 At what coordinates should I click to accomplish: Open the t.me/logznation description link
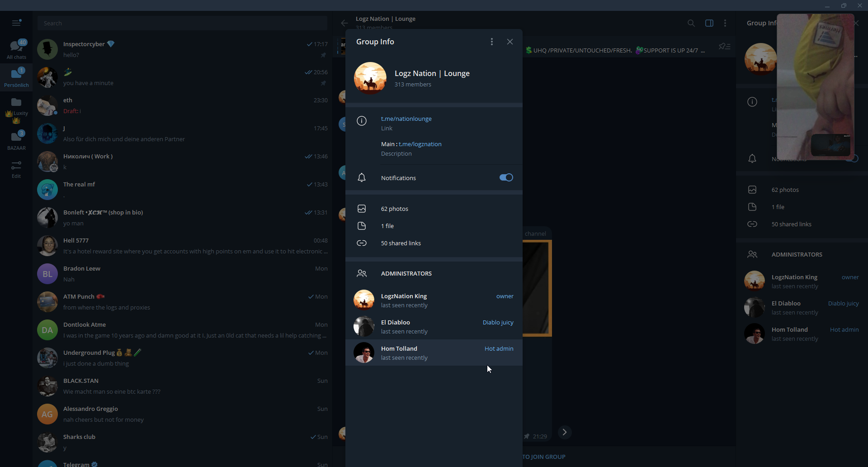[420, 144]
